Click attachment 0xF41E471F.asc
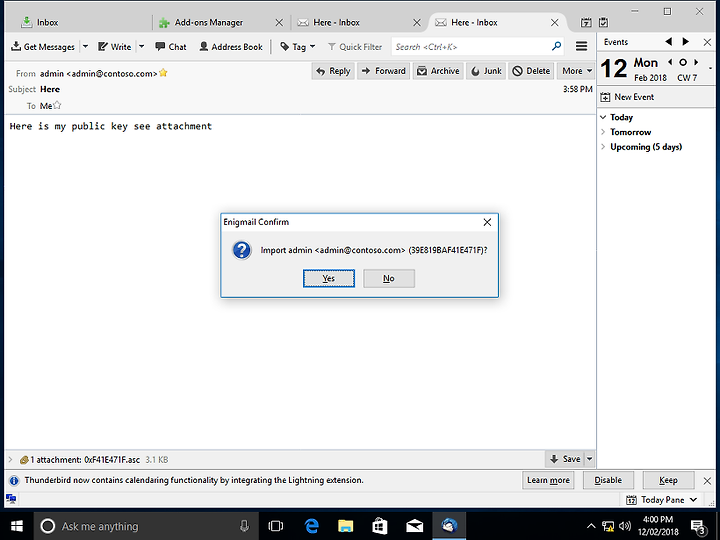Screen dimensions: 720x540 coord(112,460)
